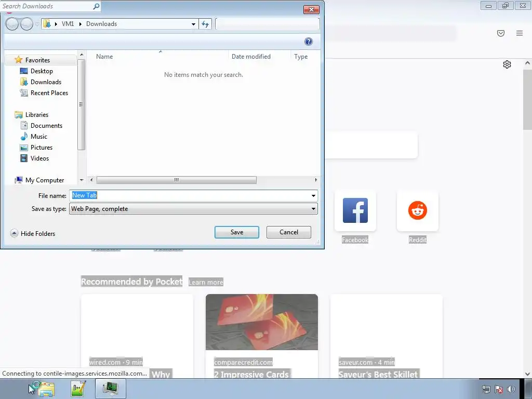Click the file list scroll-left arrow

coord(91,180)
